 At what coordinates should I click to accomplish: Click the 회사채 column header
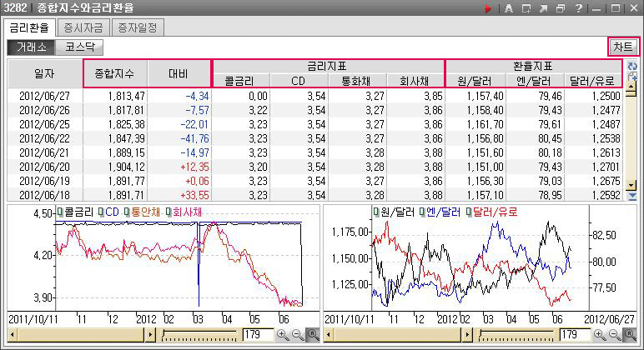tap(415, 81)
